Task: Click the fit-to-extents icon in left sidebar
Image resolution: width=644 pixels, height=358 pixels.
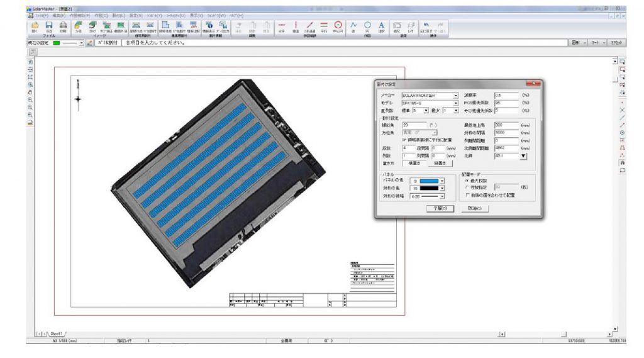Action: pos(30,77)
